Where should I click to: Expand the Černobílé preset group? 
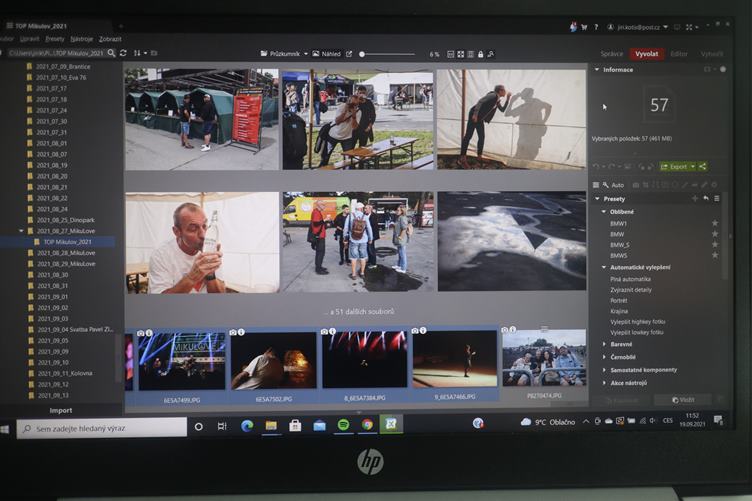coord(604,357)
